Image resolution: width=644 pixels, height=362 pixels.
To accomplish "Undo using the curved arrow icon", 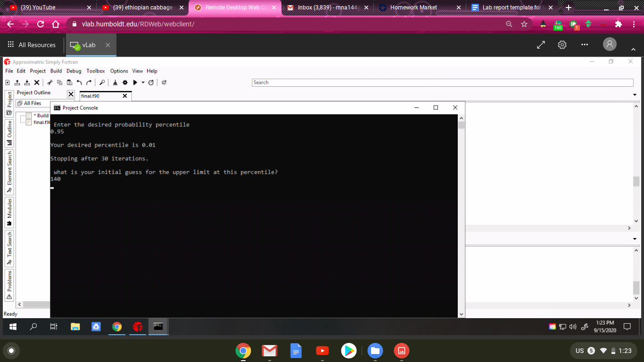I will point(79,82).
